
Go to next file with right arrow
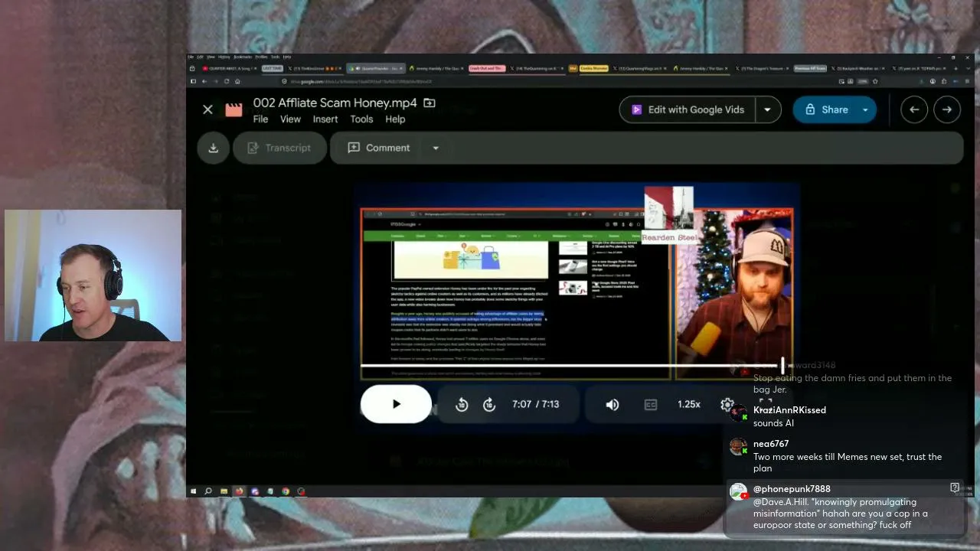947,109
